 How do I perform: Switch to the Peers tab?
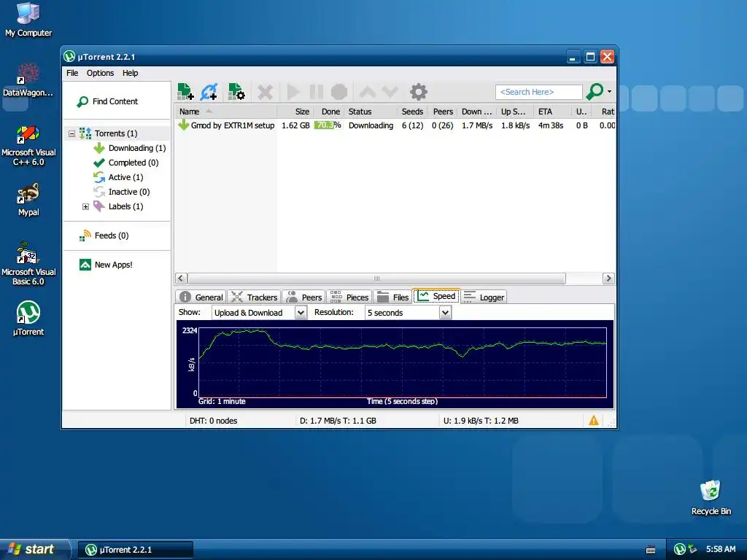coord(304,297)
